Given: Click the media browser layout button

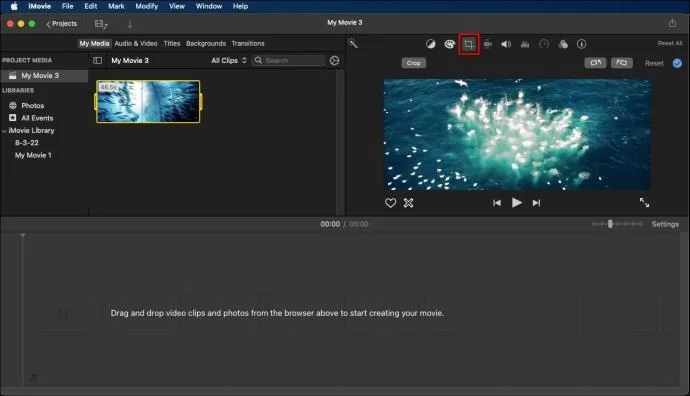Looking at the screenshot, I should pos(101,24).
